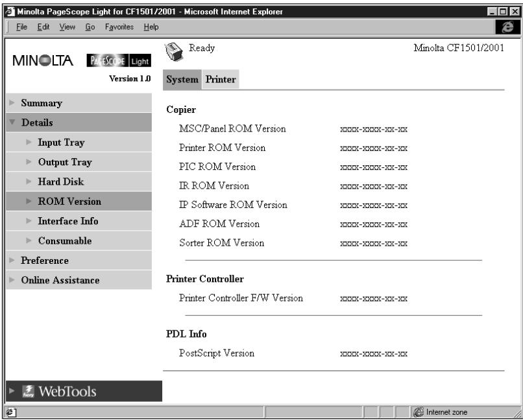This screenshot has height=420, width=523.
Task: Expand the Preference arrow
Action: tap(12, 260)
